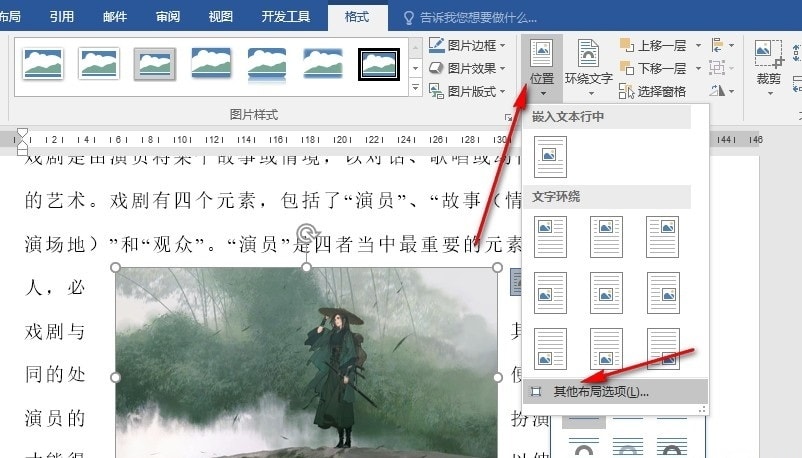Click the 裁剪 crop tool

pyautogui.click(x=769, y=69)
